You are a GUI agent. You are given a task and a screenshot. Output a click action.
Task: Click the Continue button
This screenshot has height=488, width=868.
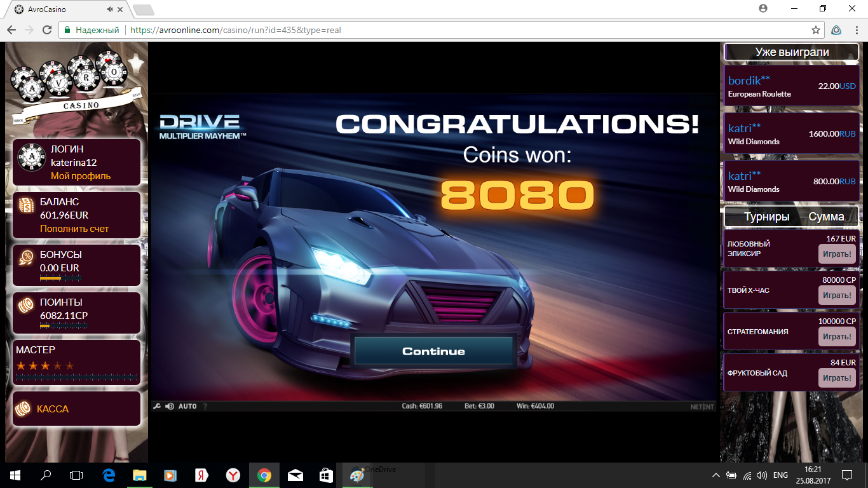pyautogui.click(x=434, y=350)
